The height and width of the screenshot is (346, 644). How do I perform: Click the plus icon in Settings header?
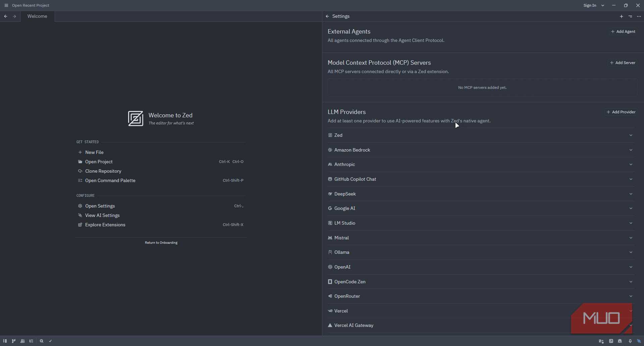coord(622,16)
